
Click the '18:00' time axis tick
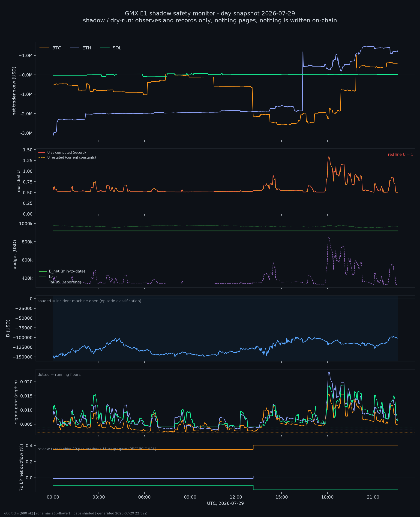tap(327, 497)
